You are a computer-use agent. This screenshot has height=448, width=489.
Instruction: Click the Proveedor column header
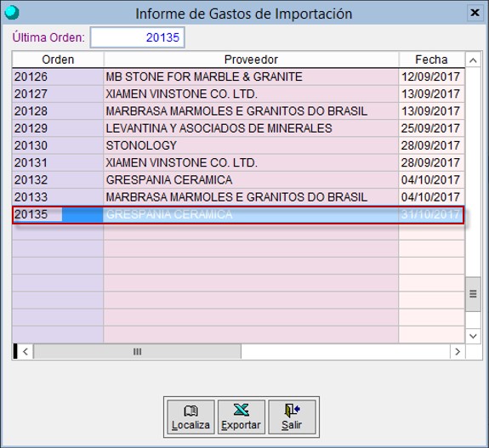(251, 60)
